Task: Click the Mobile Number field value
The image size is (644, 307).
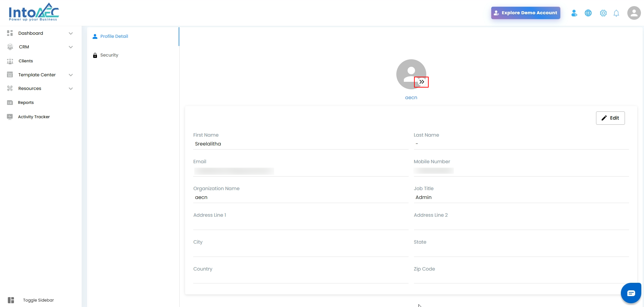Action: [521, 171]
